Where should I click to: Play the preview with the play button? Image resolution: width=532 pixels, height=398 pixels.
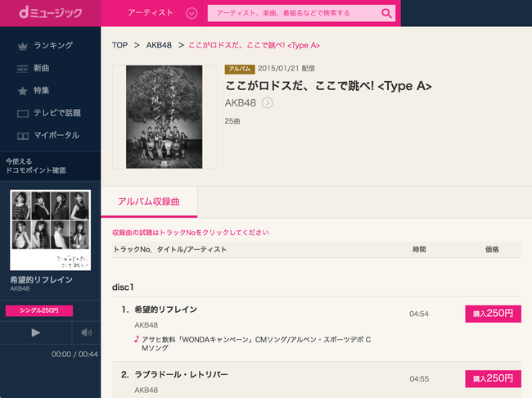click(x=36, y=332)
